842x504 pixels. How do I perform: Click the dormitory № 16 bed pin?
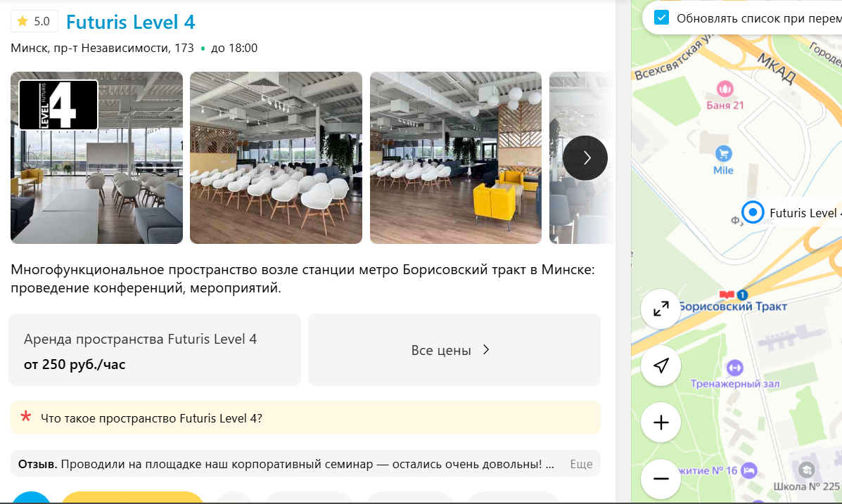click(x=749, y=471)
